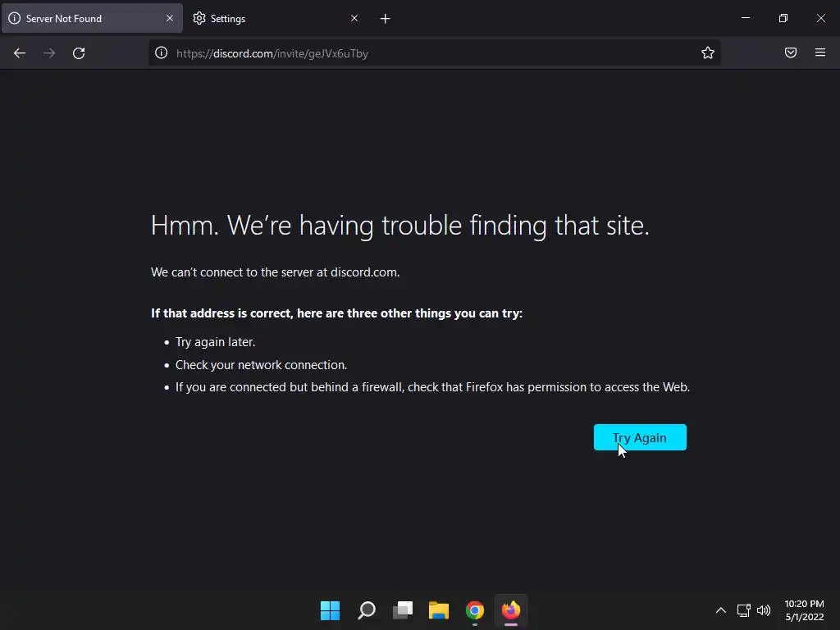The width and height of the screenshot is (840, 630).
Task: Close the Settings tab
Action: coord(354,18)
